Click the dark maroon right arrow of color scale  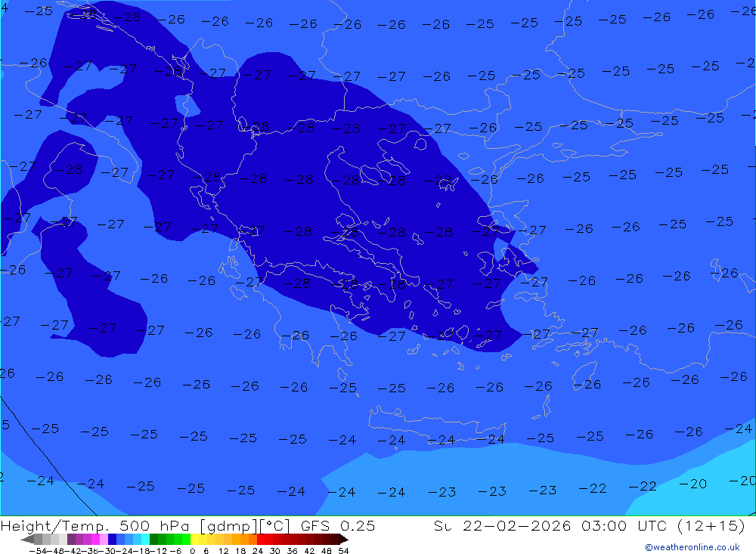[344, 540]
